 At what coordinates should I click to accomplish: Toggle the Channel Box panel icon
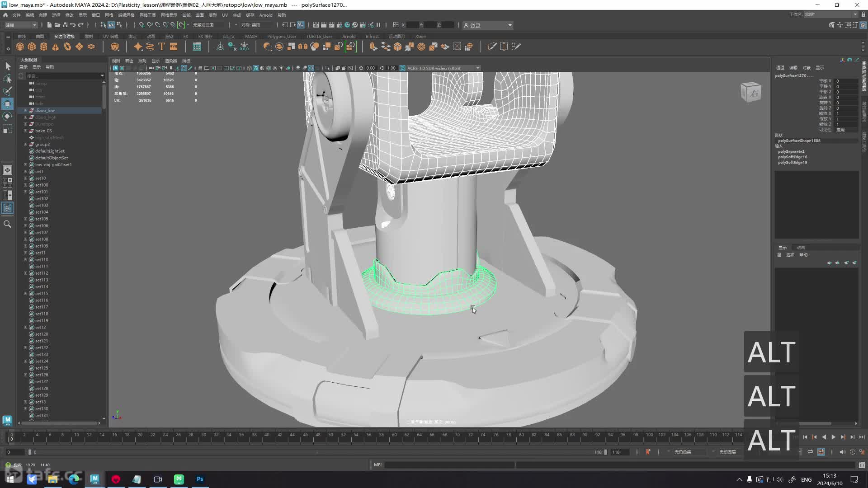click(863, 25)
